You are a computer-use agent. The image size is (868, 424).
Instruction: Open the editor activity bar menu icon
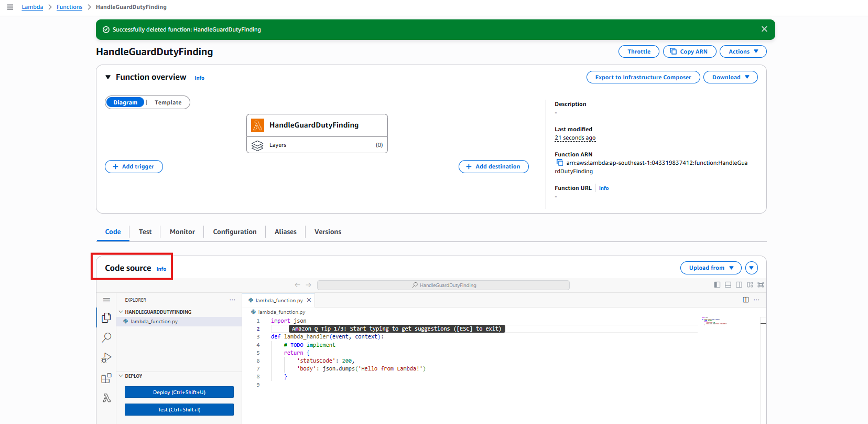point(106,300)
